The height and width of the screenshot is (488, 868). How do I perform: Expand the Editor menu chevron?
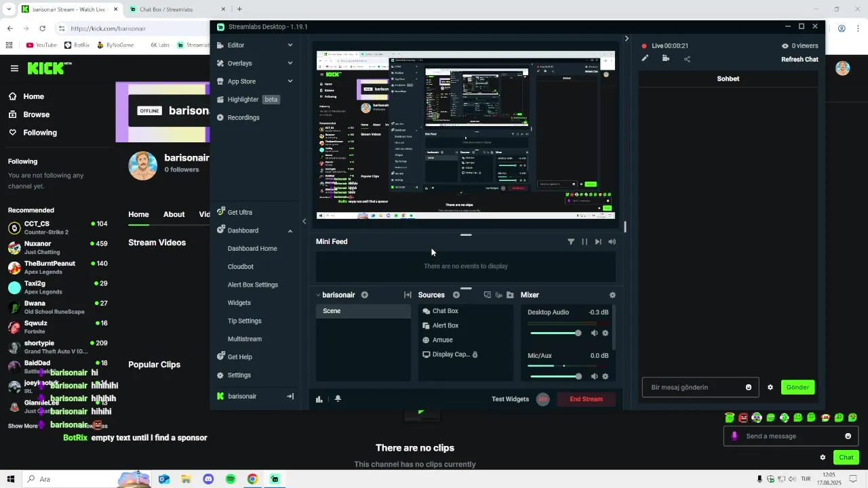pos(290,45)
